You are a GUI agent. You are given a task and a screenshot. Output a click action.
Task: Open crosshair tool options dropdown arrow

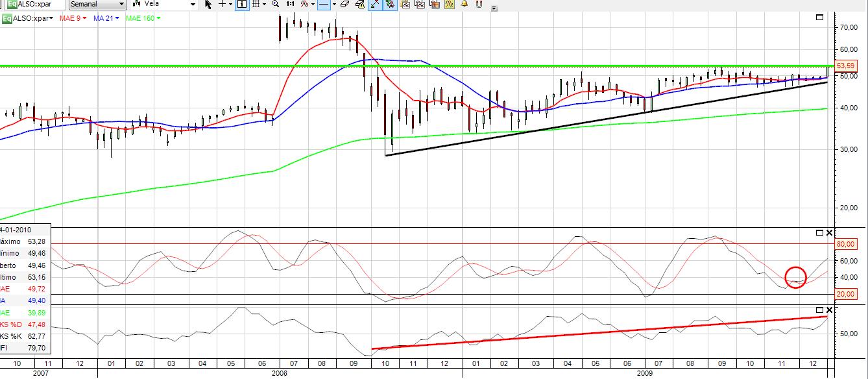click(232, 4)
